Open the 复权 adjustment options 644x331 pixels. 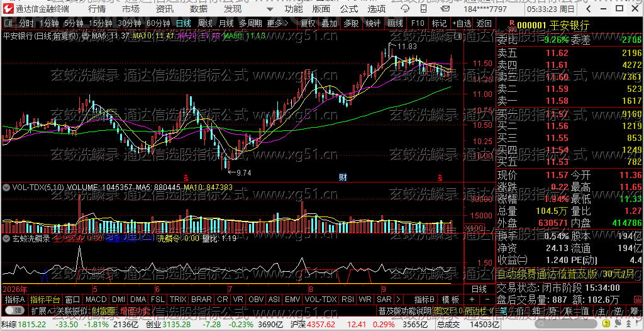pos(308,23)
